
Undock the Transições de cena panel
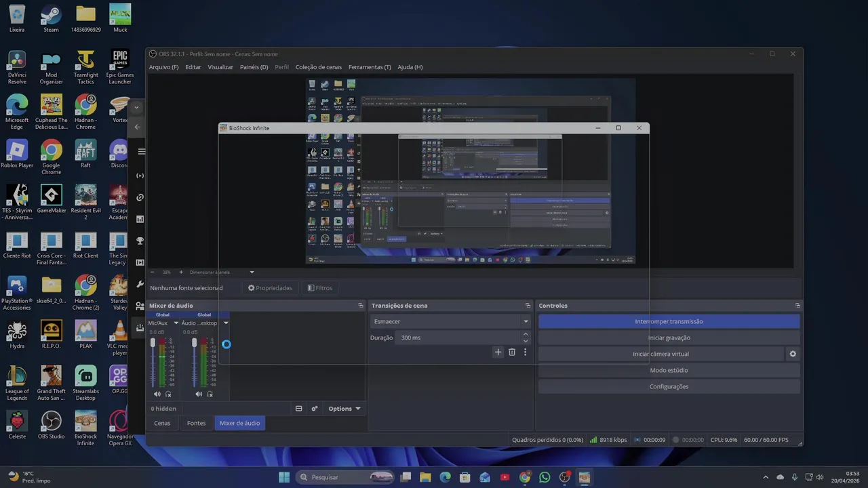tap(528, 306)
